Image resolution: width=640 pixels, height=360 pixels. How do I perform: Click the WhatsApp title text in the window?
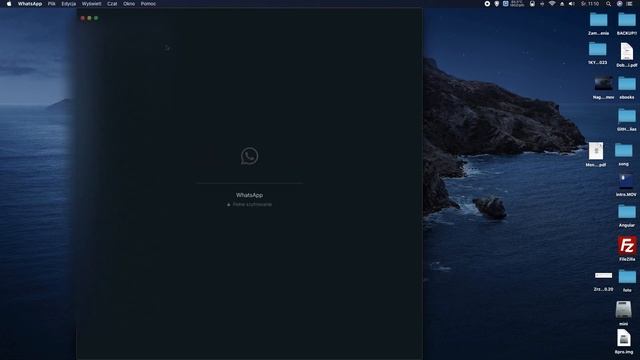coord(249,195)
